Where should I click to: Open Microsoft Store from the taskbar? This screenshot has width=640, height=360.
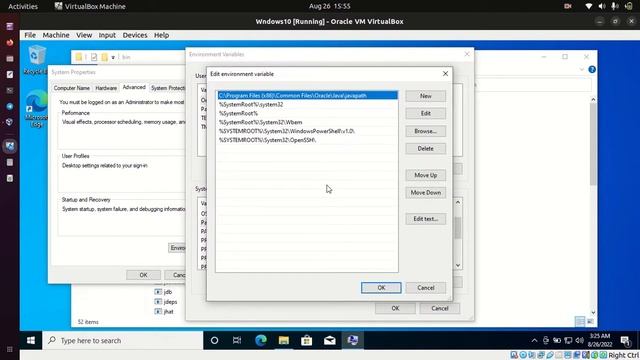307,340
